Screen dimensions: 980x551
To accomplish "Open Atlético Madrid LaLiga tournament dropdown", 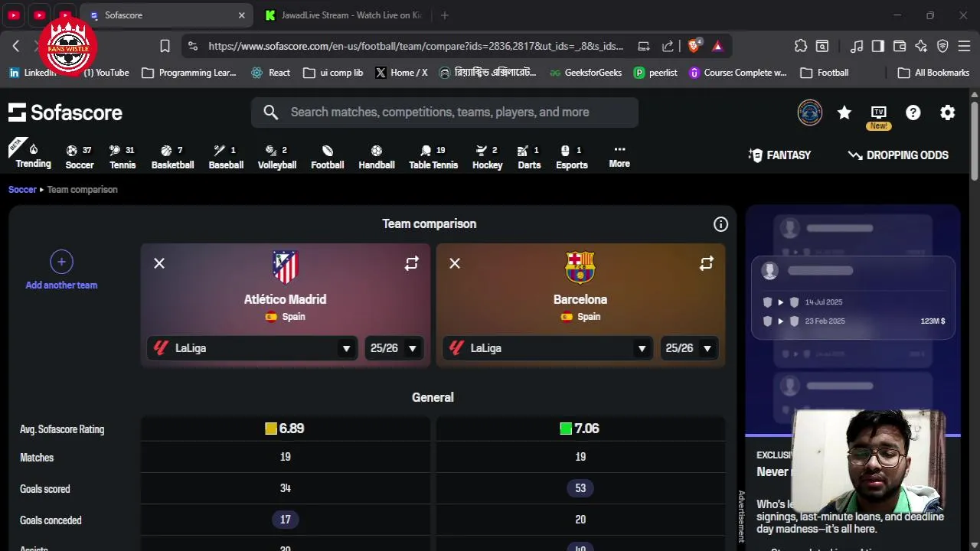I will coord(252,348).
